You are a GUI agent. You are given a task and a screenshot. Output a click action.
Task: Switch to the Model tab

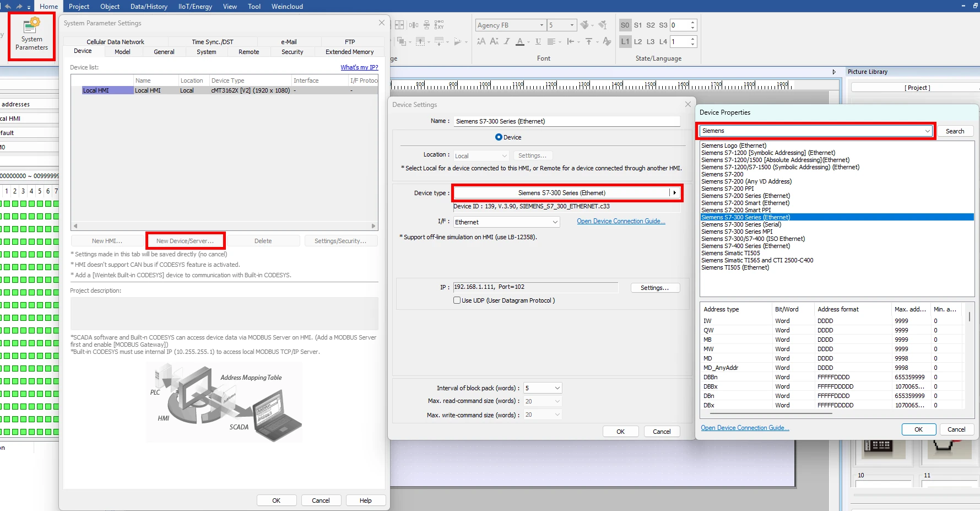[122, 52]
